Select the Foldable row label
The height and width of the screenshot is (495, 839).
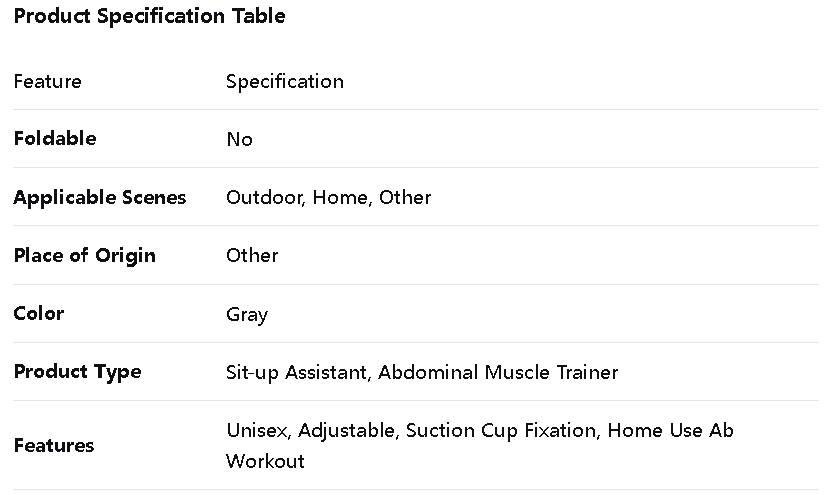[x=55, y=138]
